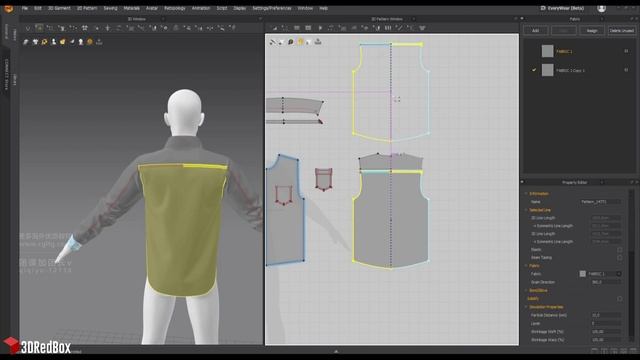Select the 2D Pattern Window tab

click(x=387, y=19)
